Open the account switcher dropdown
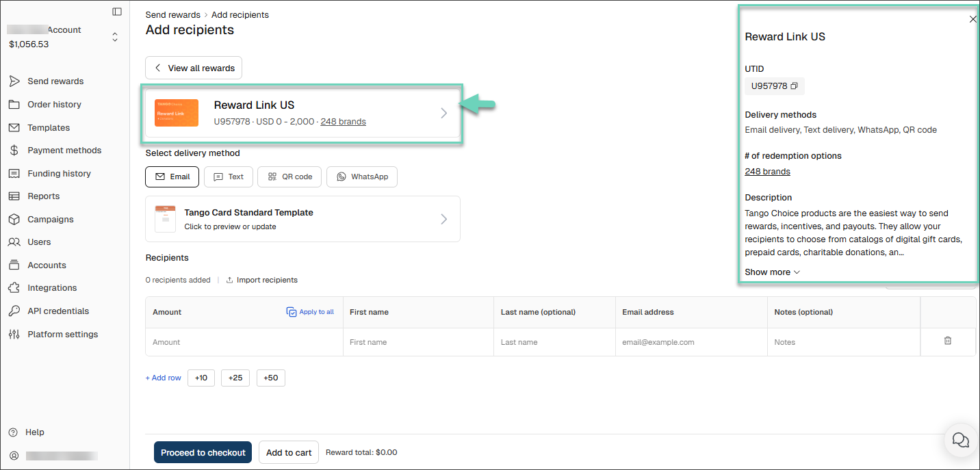Viewport: 980px width, 470px height. (x=114, y=37)
